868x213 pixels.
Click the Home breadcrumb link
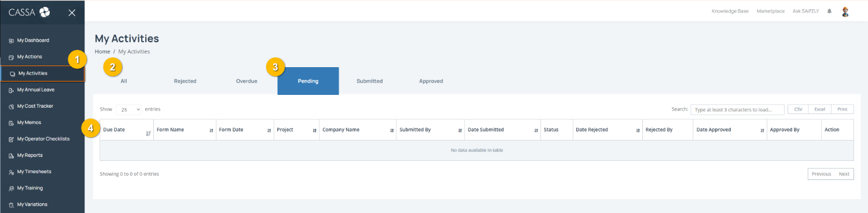click(x=102, y=52)
